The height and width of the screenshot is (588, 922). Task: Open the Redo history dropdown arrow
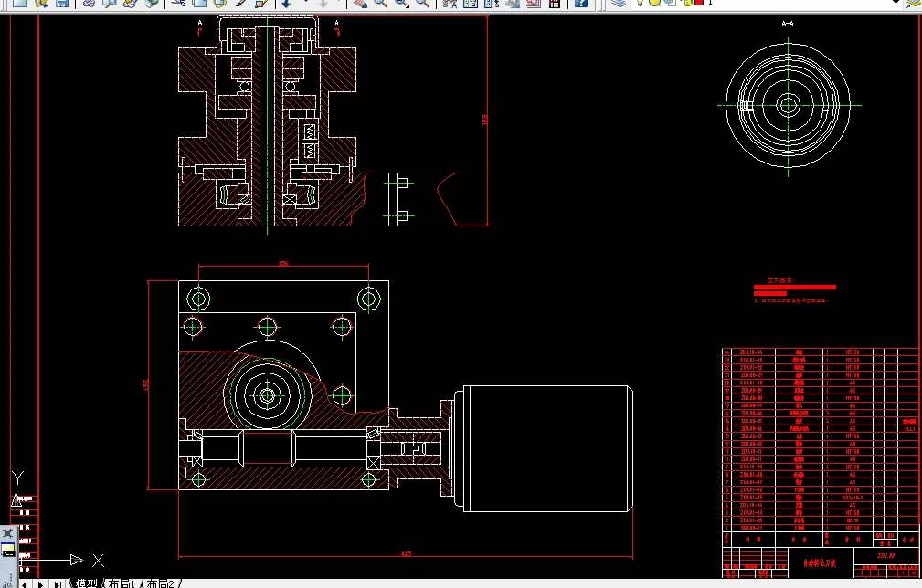341,3
